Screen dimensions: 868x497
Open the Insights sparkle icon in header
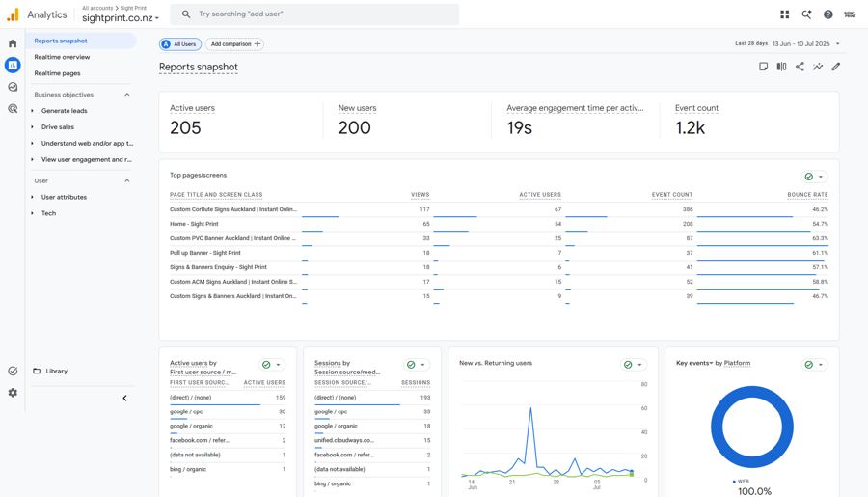[x=806, y=14]
